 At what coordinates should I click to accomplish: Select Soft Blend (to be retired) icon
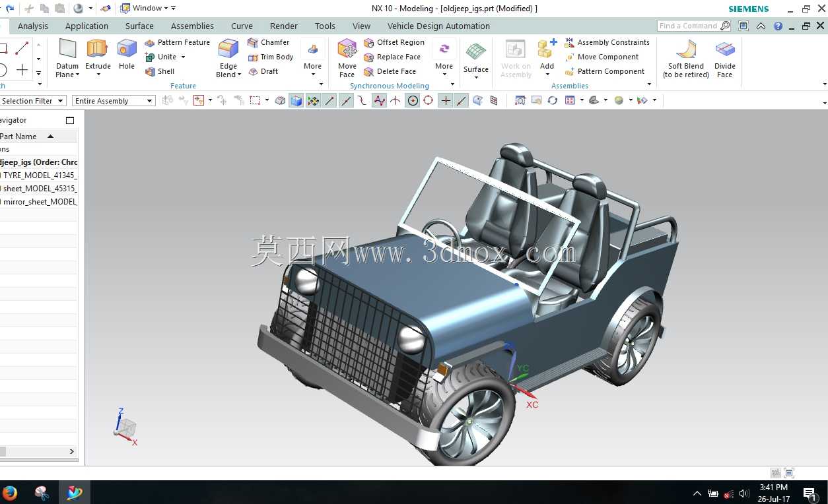(686, 49)
